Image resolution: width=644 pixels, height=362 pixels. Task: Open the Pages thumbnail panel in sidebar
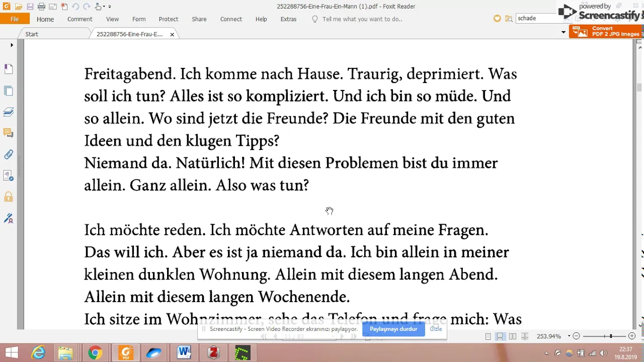tap(8, 91)
